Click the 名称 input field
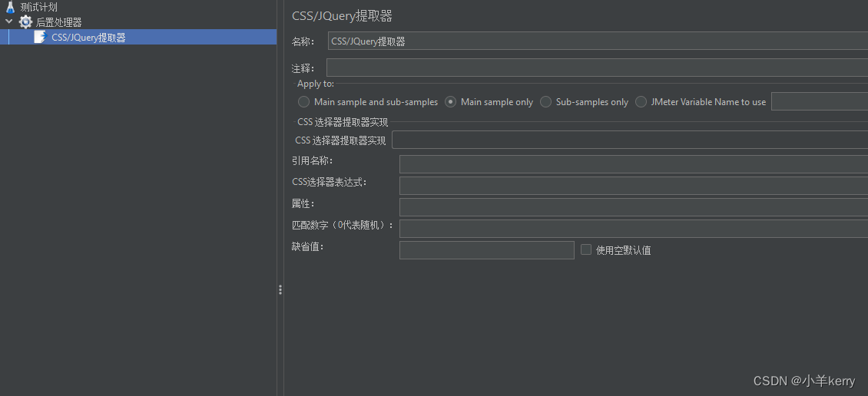 (598, 41)
